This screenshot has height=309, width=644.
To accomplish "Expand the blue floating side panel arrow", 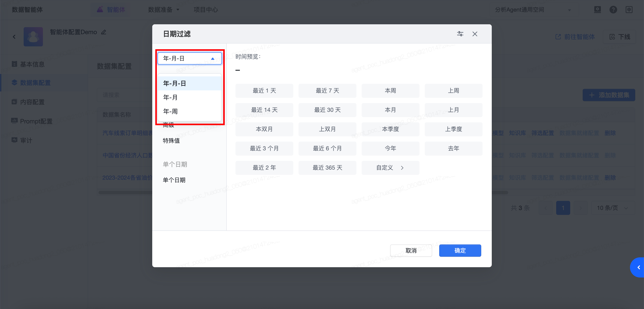I will pos(638,267).
